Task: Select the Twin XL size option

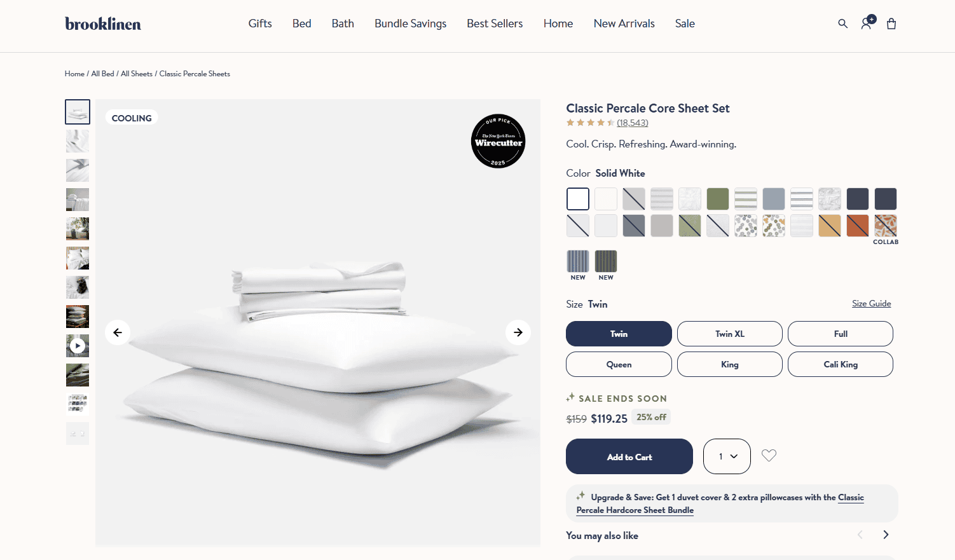Action: point(730,334)
